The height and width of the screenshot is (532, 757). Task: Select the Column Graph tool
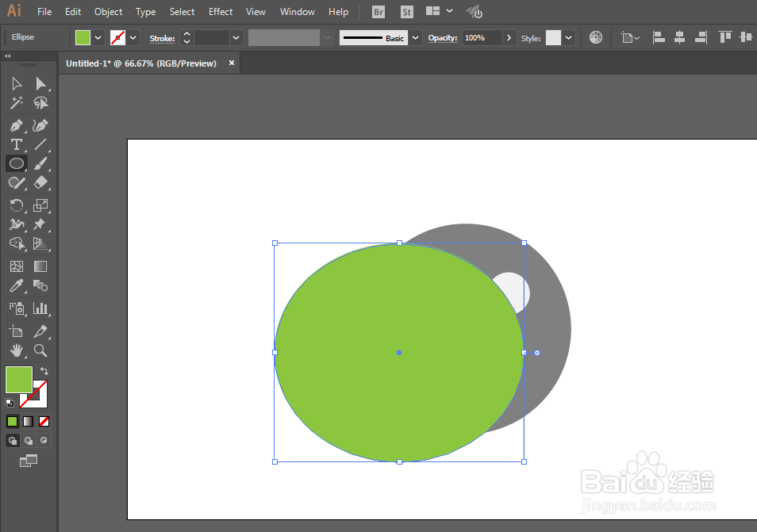tap(40, 308)
